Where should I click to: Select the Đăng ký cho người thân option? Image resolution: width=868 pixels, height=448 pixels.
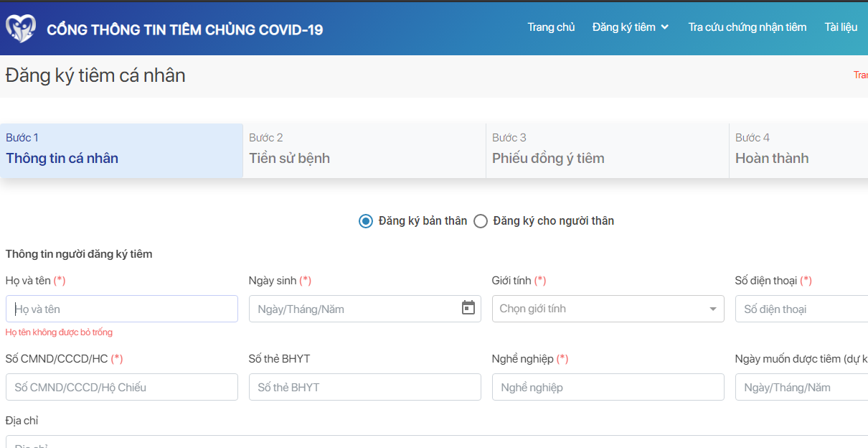(481, 221)
